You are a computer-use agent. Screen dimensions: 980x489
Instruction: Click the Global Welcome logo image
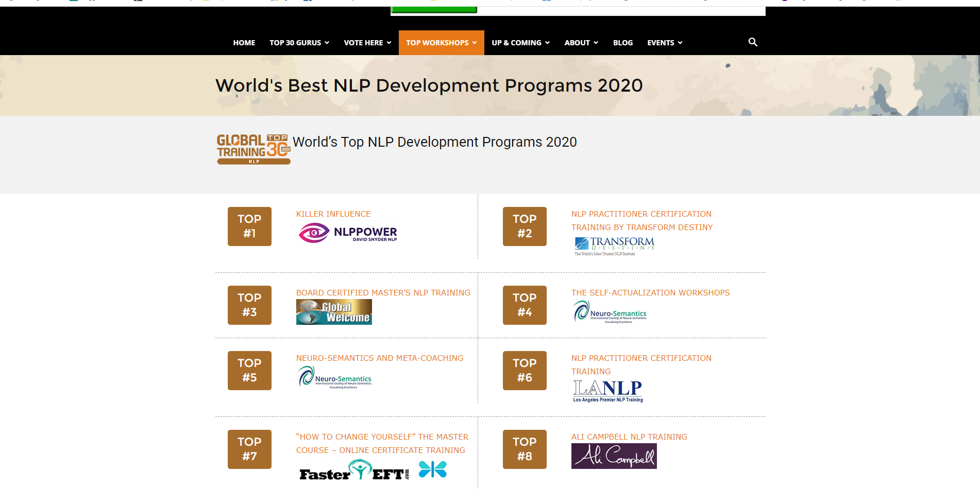(x=334, y=312)
